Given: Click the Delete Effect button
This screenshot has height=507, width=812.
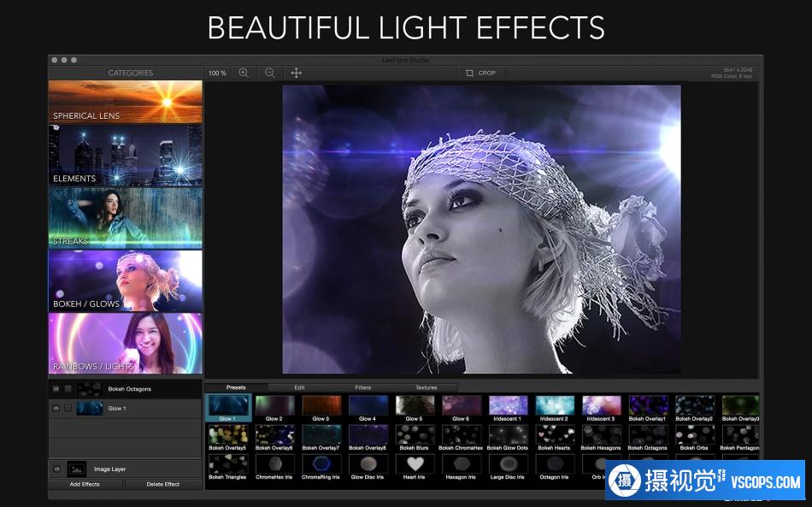Looking at the screenshot, I should click(162, 484).
